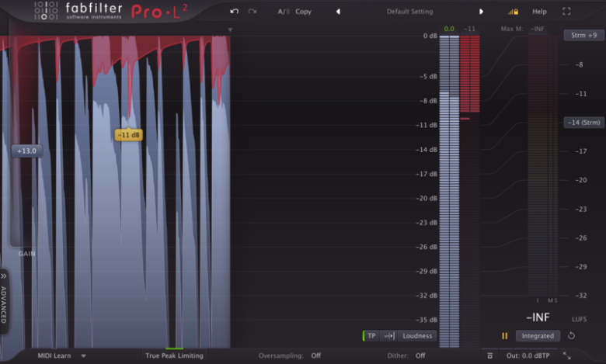Click the -11 dB level scale label
The width and height of the screenshot is (606, 364).
427,125
